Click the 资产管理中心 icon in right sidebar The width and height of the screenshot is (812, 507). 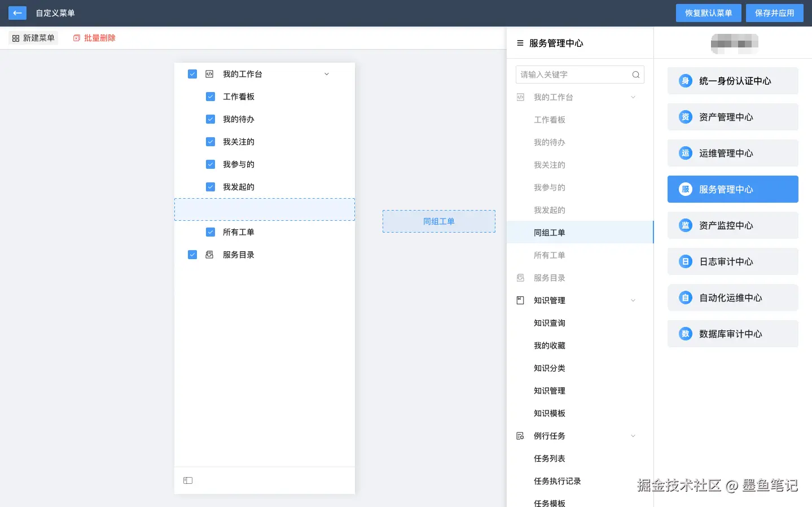coord(685,117)
